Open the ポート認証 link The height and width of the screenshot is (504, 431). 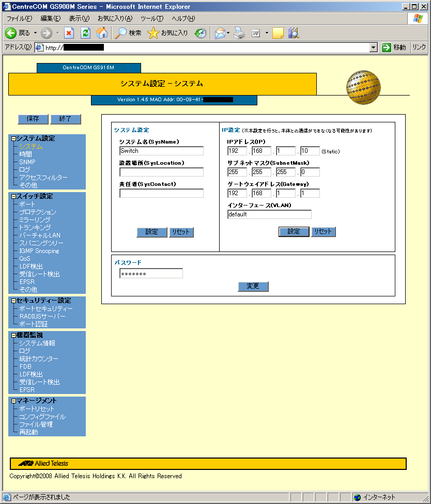click(x=34, y=324)
